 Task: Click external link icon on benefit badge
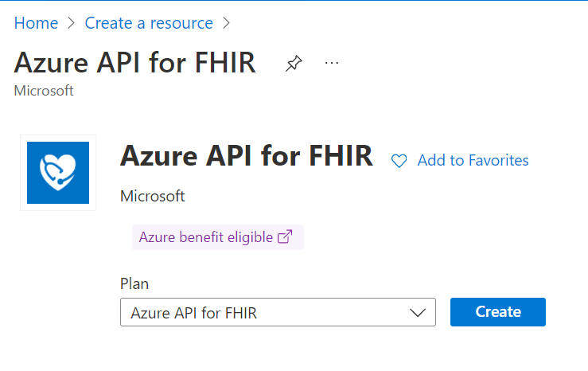[x=284, y=237]
